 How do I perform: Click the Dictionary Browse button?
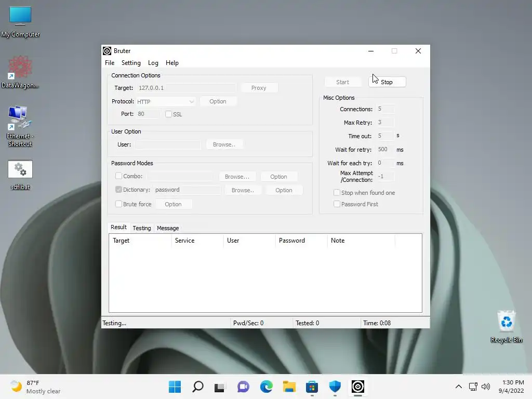(243, 190)
